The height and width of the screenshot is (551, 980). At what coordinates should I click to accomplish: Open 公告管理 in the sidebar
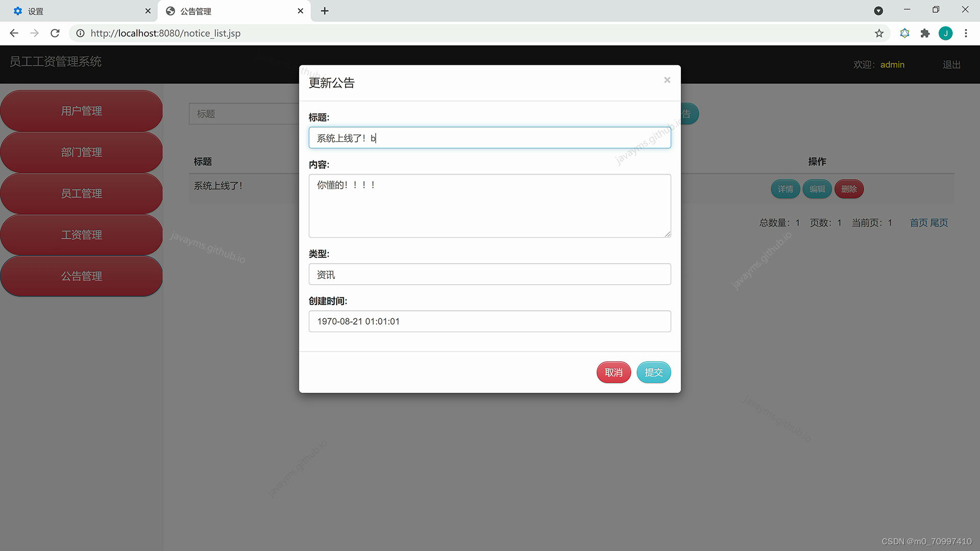pyautogui.click(x=82, y=276)
